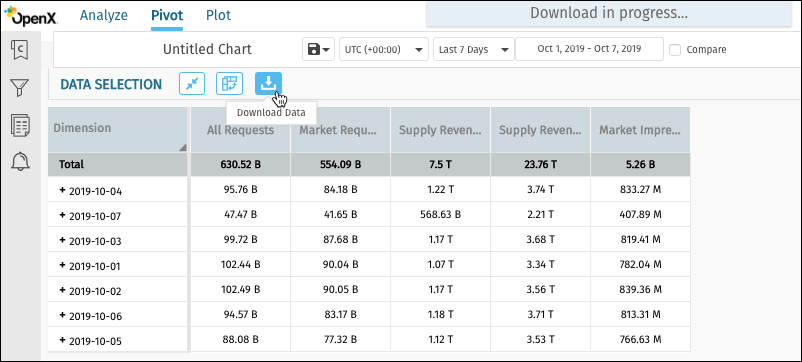This screenshot has width=802, height=362.
Task: Click the Download in progress notification
Action: 609,13
